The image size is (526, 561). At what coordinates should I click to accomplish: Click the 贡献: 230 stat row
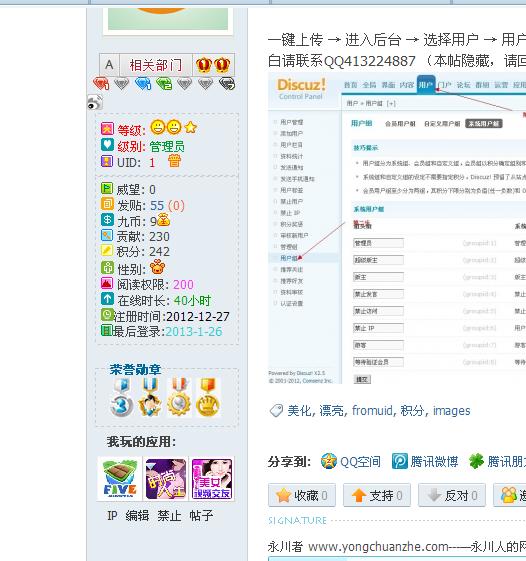coord(136,236)
